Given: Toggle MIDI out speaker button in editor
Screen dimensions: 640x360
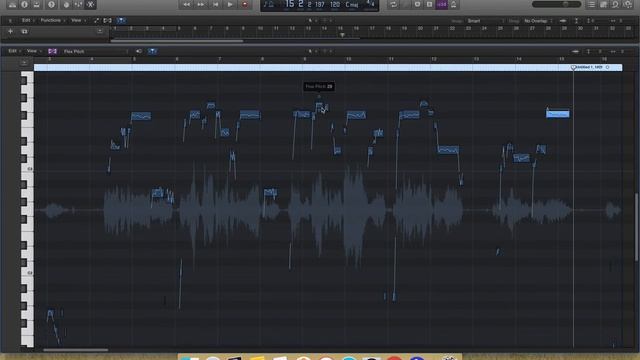Looking at the screenshot, I should [139, 51].
